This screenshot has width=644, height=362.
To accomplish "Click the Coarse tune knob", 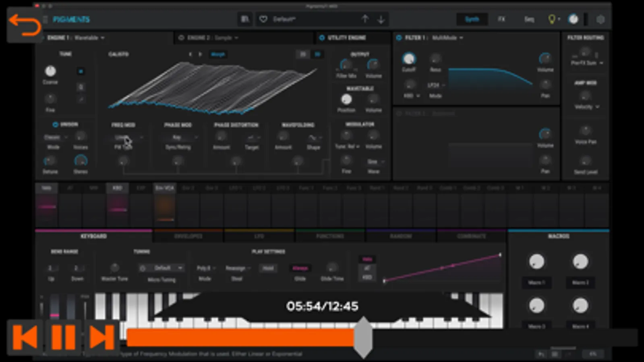I will pyautogui.click(x=50, y=71).
